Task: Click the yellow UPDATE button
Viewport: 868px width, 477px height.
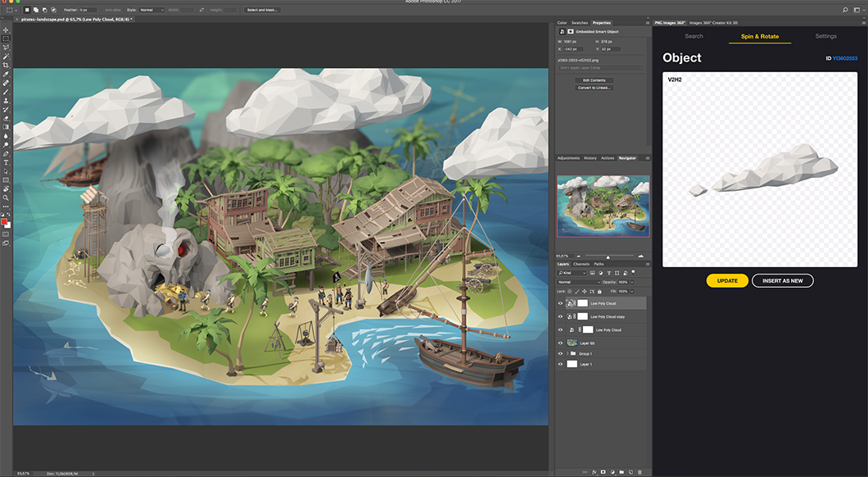Action: pyautogui.click(x=727, y=281)
